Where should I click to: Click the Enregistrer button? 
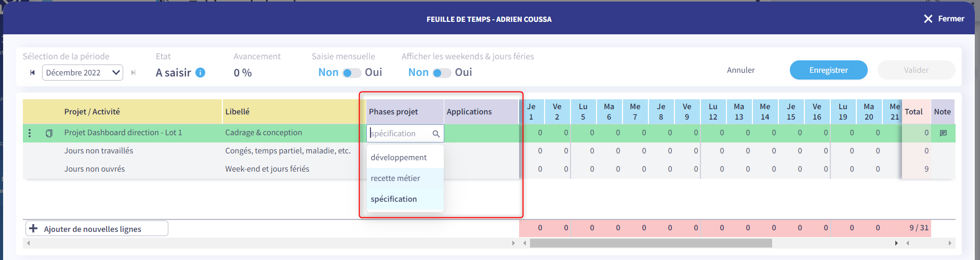(828, 70)
